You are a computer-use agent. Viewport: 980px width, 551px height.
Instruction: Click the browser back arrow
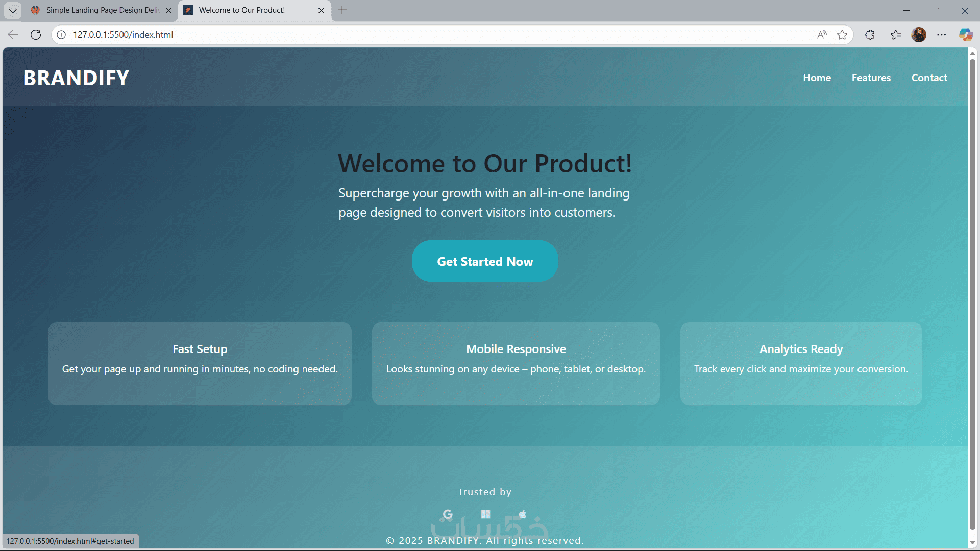click(13, 35)
